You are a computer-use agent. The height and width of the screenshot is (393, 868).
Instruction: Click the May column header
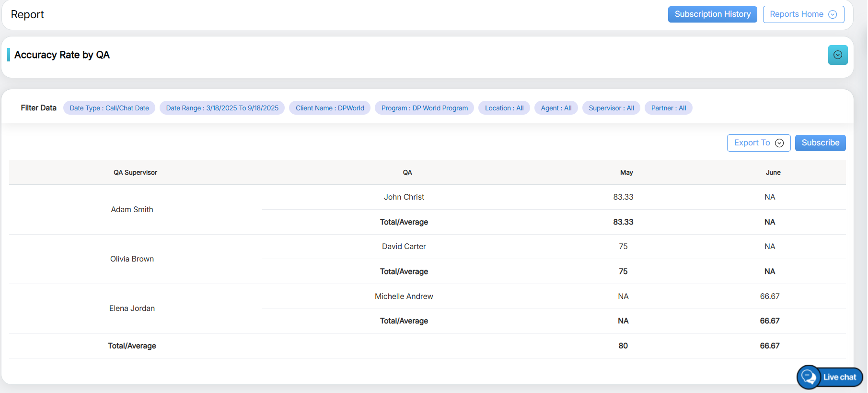click(626, 173)
